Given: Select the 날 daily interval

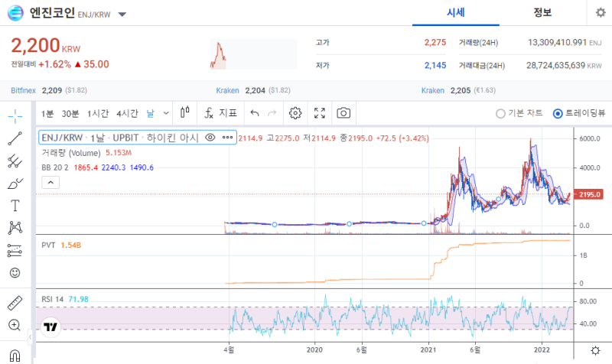Looking at the screenshot, I should click(x=150, y=113).
